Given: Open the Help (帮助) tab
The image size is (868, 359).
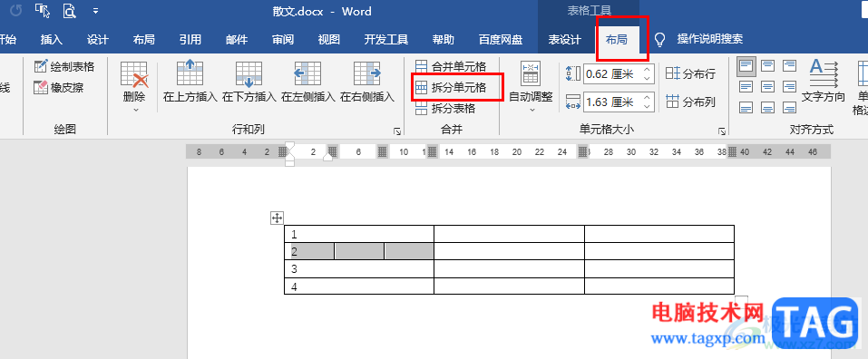Looking at the screenshot, I should pyautogui.click(x=444, y=39).
